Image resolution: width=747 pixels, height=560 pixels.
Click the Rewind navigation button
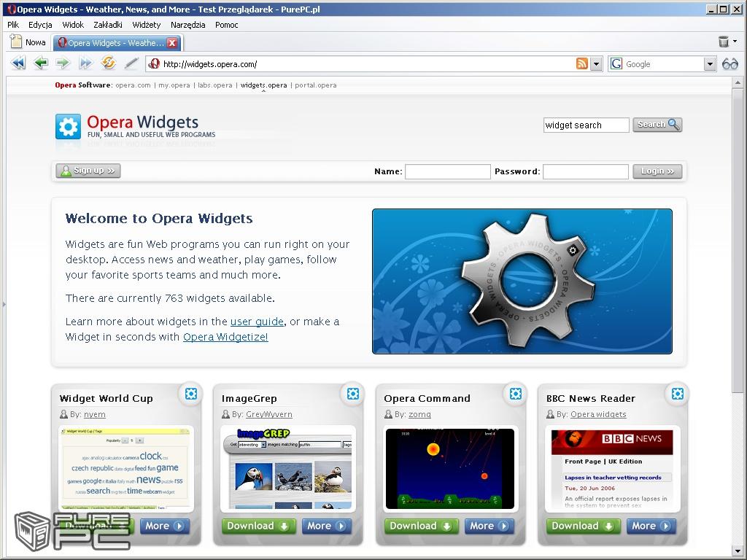pos(18,63)
